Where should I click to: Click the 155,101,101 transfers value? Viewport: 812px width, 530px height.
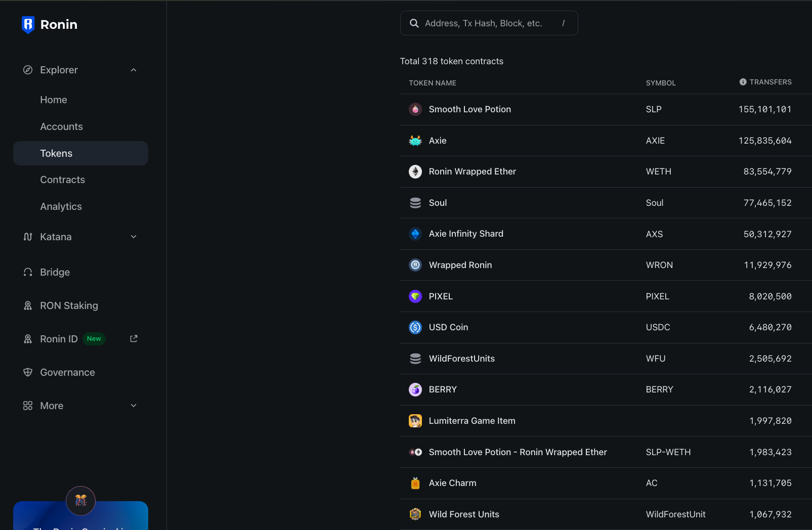tap(765, 109)
